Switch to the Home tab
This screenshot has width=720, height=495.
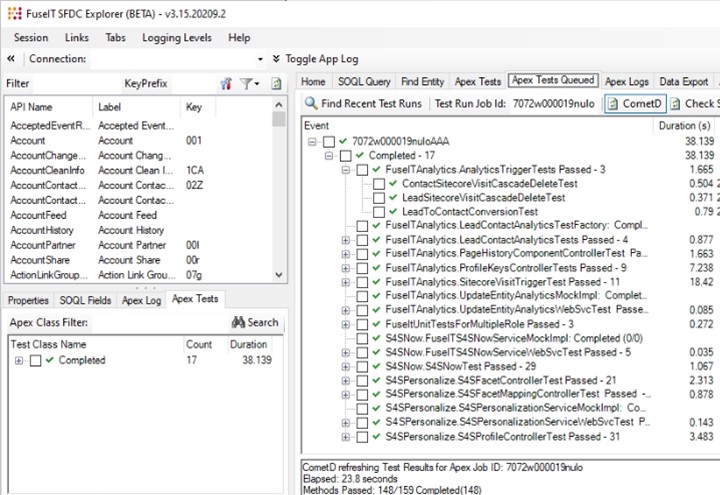pyautogui.click(x=313, y=82)
